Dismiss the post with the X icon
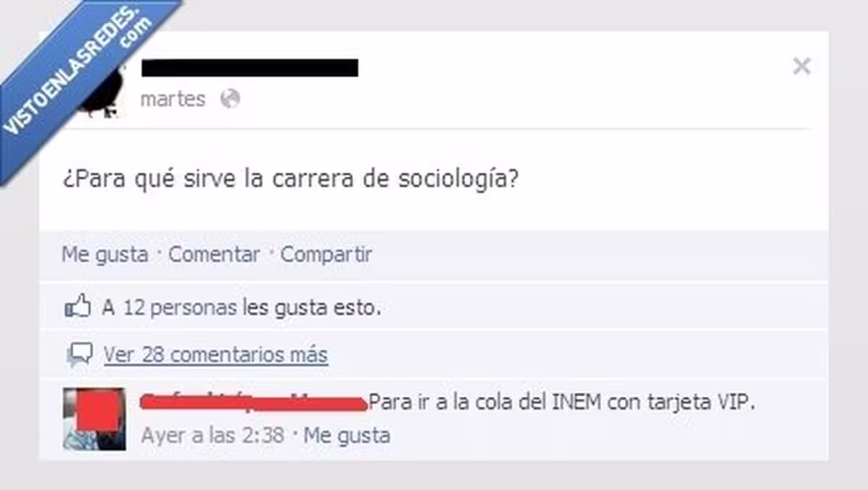Viewport: 868px width, 490px height. (801, 66)
